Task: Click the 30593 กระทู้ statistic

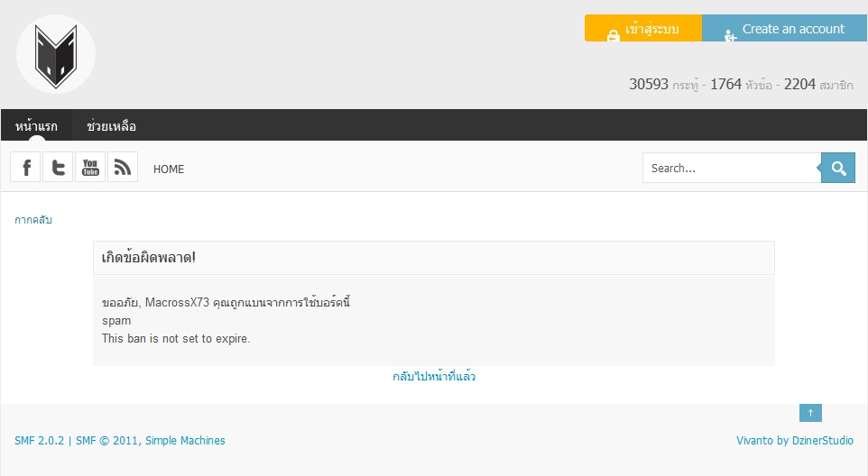Action: (663, 84)
